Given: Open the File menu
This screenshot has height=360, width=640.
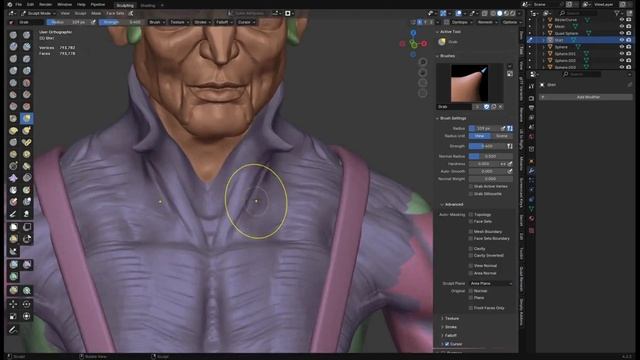Looking at the screenshot, I should click(x=18, y=4).
